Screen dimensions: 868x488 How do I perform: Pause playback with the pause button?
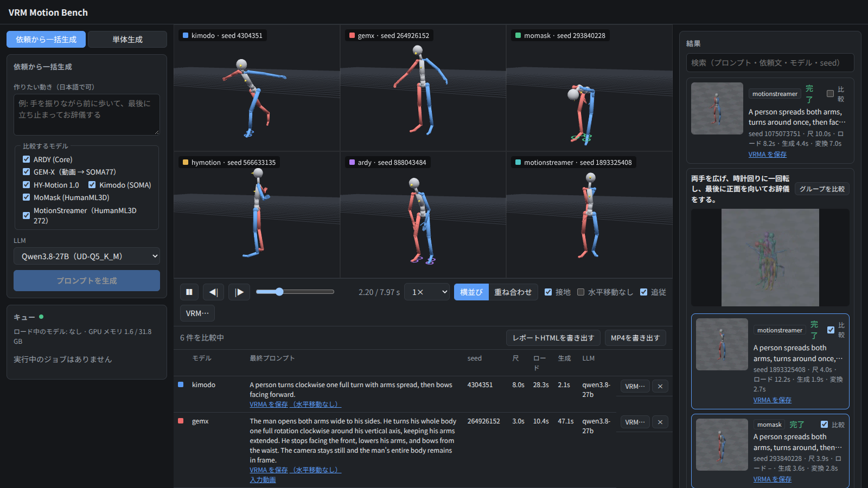[189, 292]
